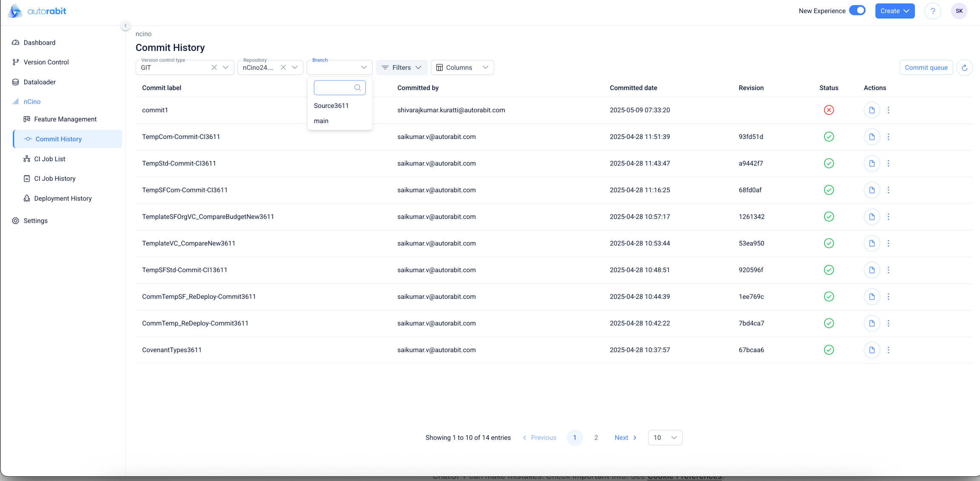Open CI Job History in sidebar
The width and height of the screenshot is (980, 481).
pyautogui.click(x=55, y=179)
